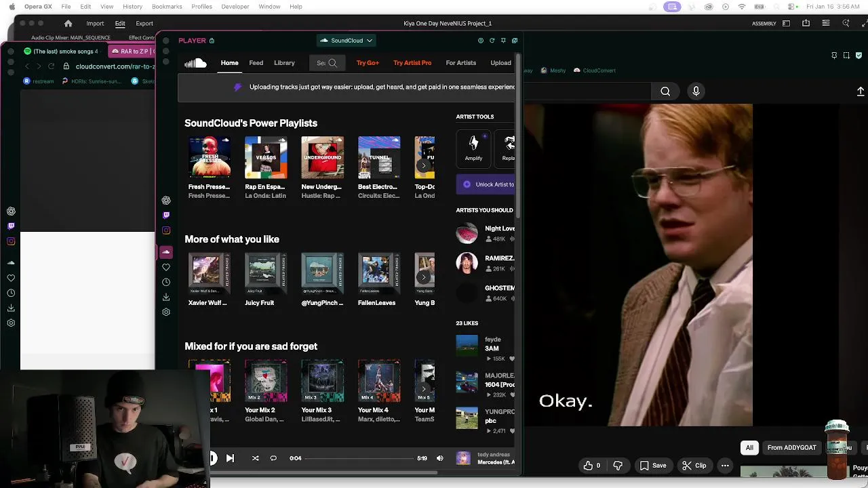Switch to SoundCloud Feed tab
Viewport: 868px width, 488px height.
click(256, 63)
